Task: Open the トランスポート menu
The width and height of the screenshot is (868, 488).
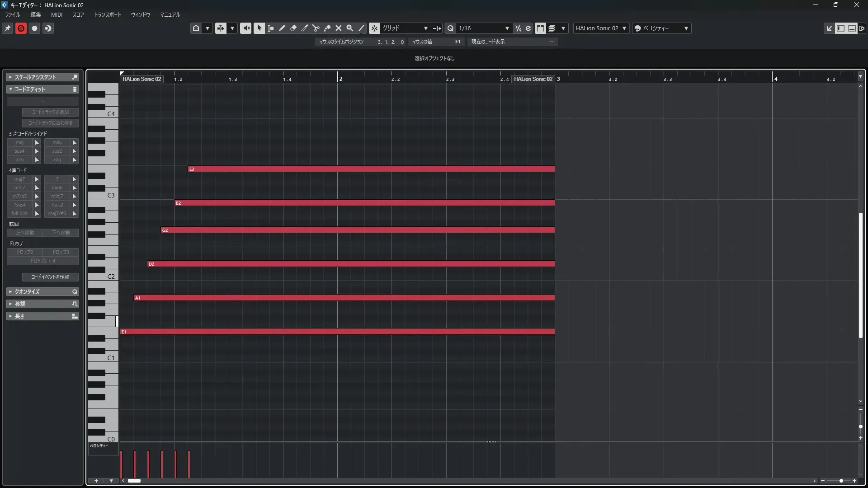Action: coord(107,14)
